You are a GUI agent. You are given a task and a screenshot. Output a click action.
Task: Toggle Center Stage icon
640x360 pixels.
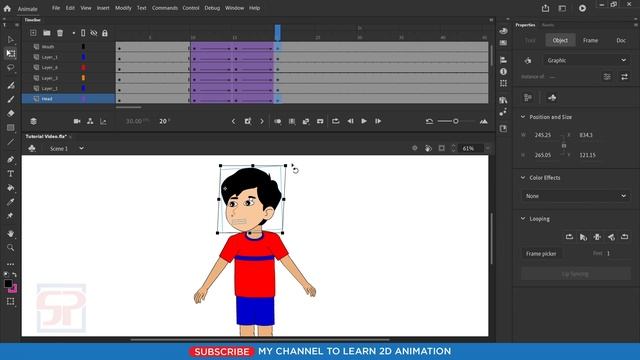pos(415,148)
